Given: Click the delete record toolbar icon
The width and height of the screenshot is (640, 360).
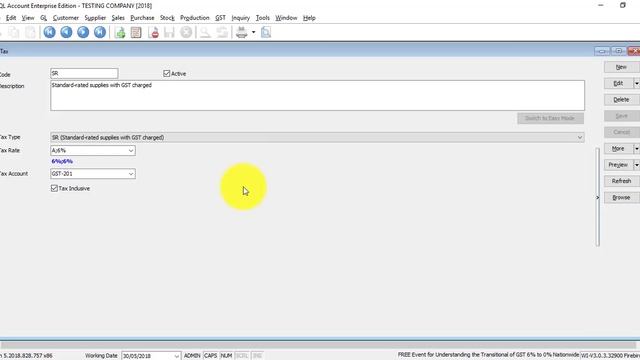Looking at the screenshot, I should coord(154,33).
